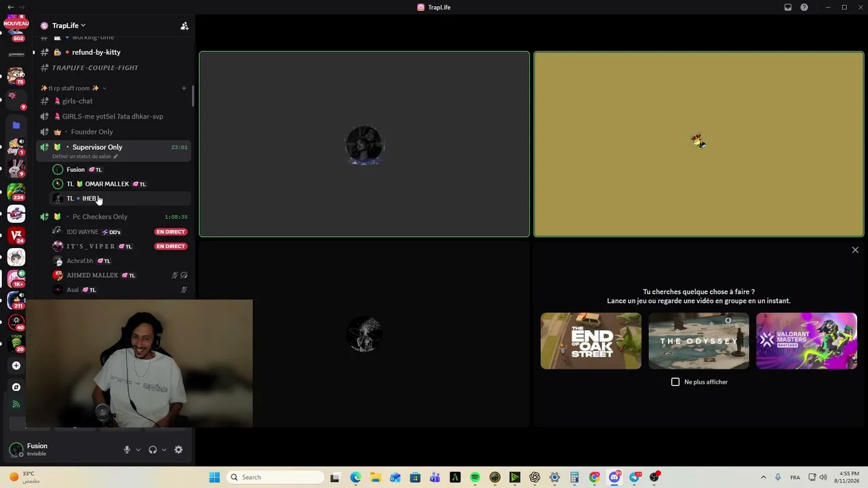This screenshot has height=488, width=868.
Task: Select the server icon with badge 1K+
Action: tap(16, 279)
